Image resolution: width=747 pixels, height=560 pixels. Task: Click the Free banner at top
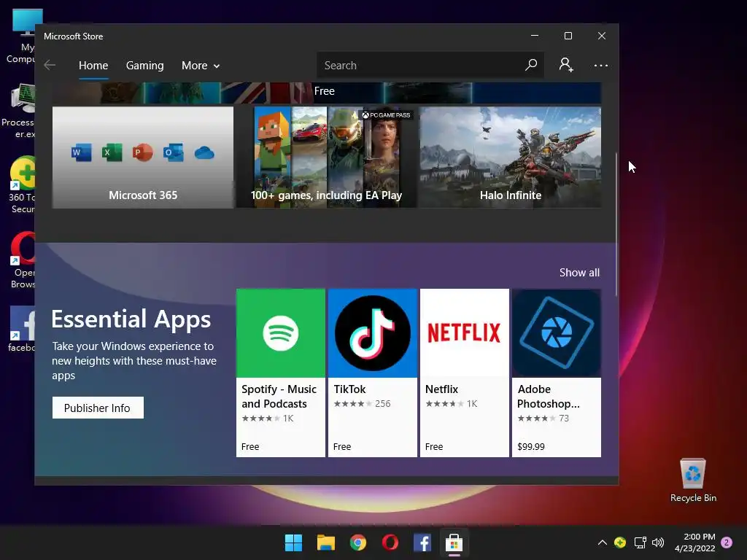[x=326, y=93]
